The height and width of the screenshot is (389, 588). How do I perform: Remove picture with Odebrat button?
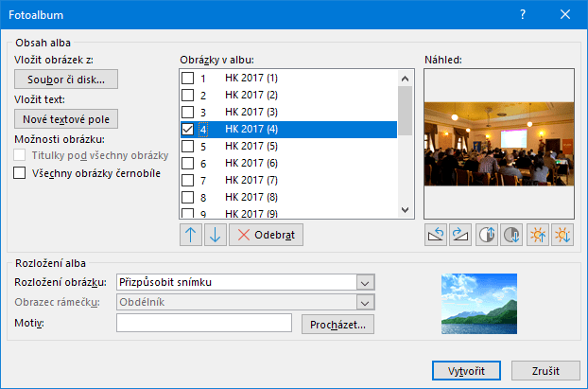pyautogui.click(x=267, y=235)
